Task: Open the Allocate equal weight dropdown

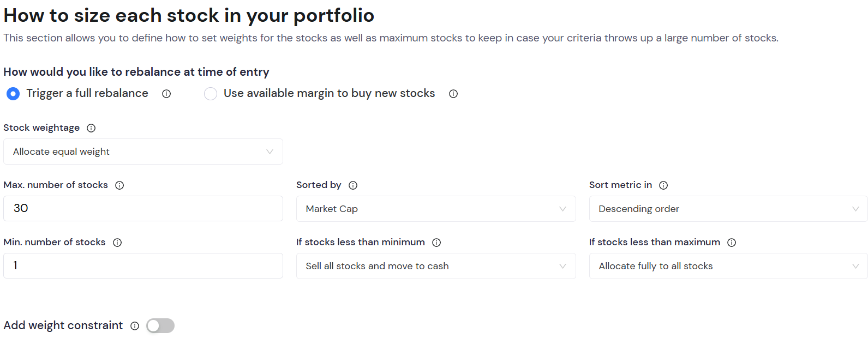Action: coord(143,152)
